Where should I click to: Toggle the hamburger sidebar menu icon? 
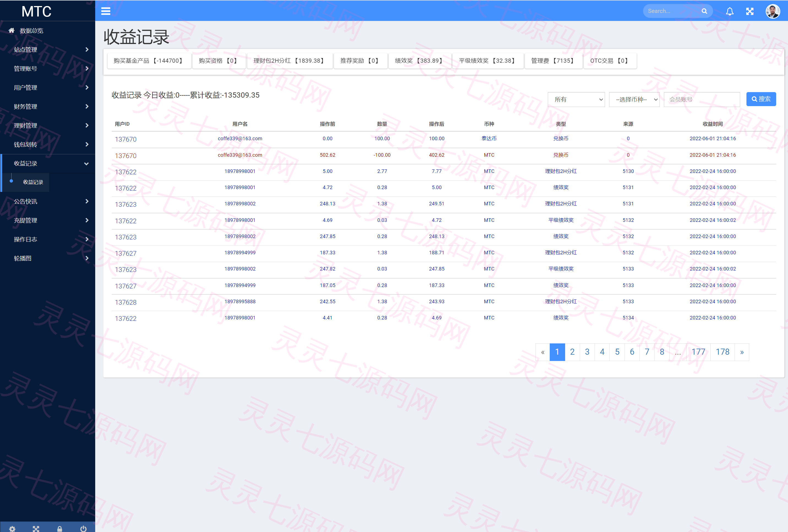(x=106, y=11)
